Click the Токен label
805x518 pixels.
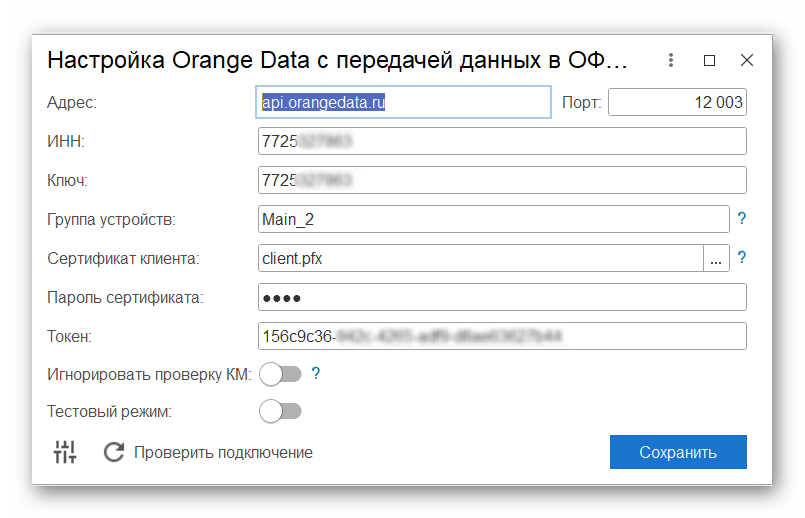coord(69,336)
